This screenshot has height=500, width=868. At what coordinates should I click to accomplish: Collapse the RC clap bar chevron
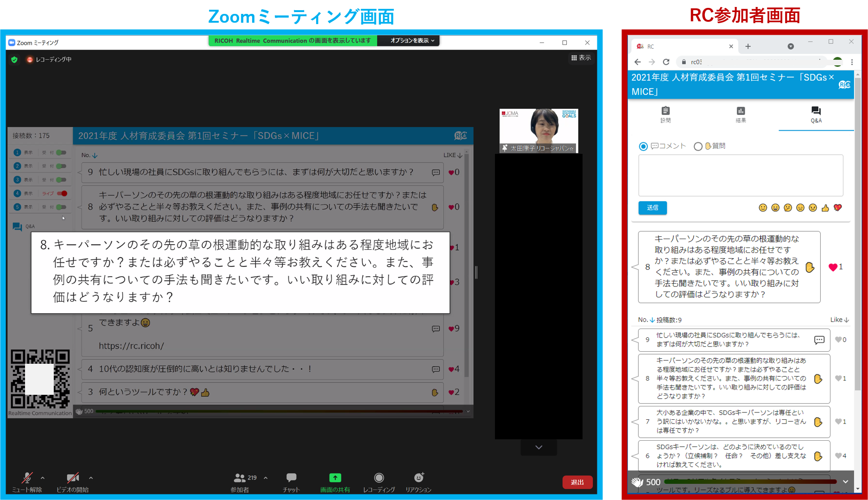(x=845, y=482)
